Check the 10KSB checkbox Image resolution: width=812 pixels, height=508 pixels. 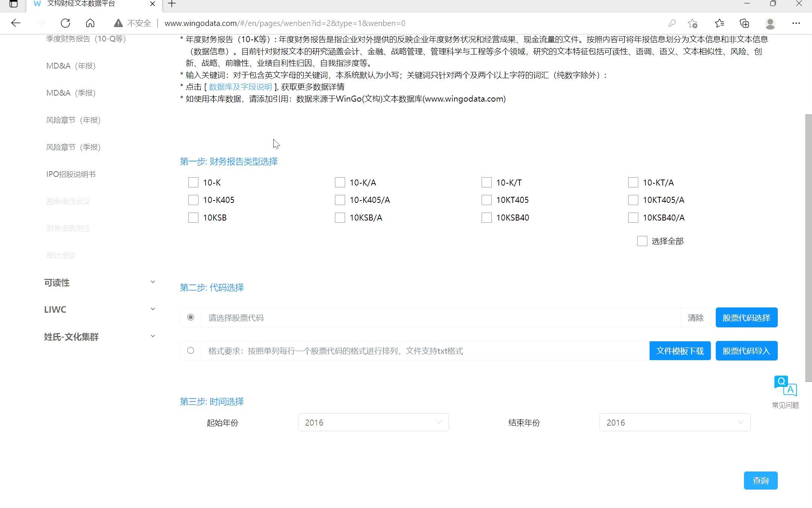[193, 217]
